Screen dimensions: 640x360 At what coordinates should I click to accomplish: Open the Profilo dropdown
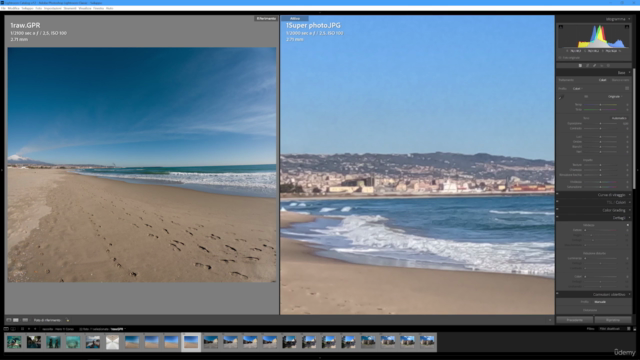pyautogui.click(x=578, y=89)
